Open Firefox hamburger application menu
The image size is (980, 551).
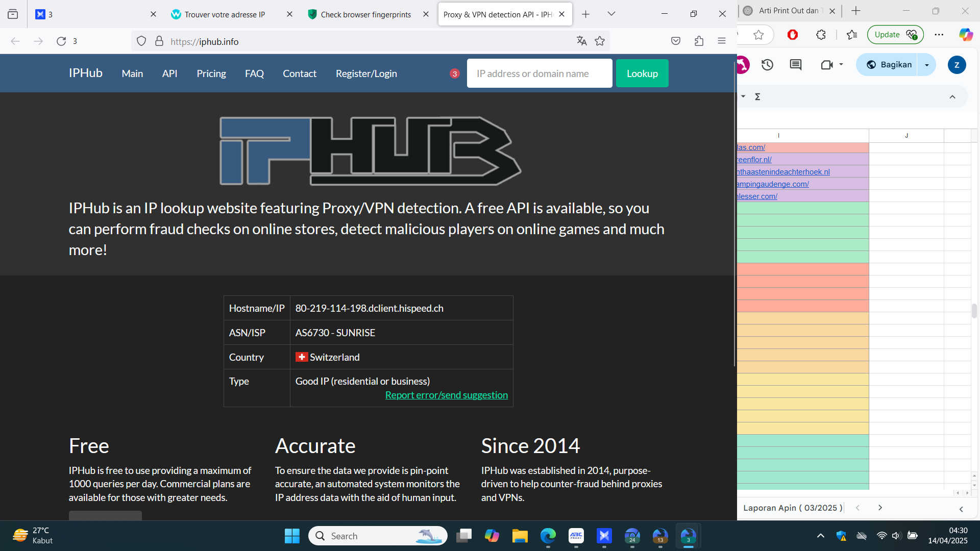point(722,41)
